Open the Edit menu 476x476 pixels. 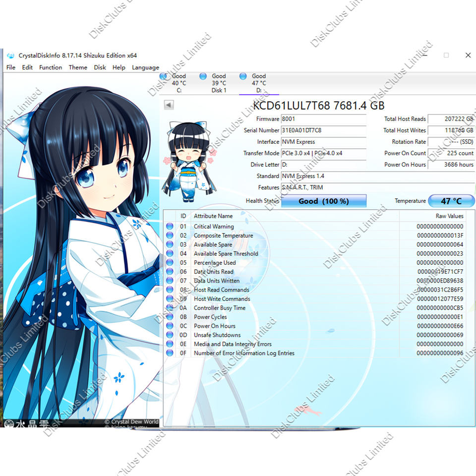tap(27, 67)
